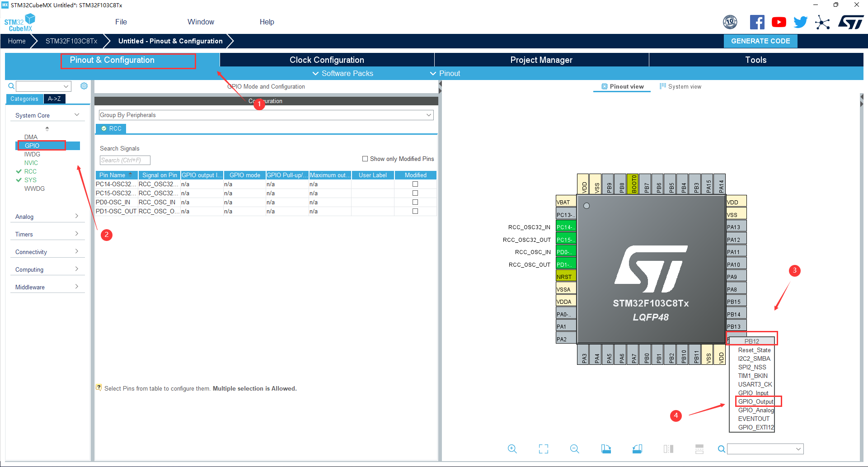
Task: Open ST Facebook page icon
Action: 757,22
